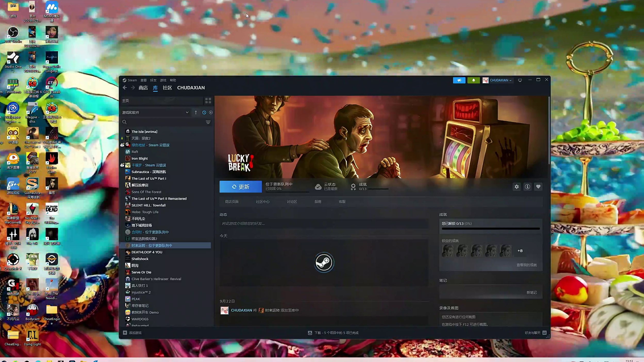This screenshot has width=644, height=362.
Task: Click the add game plus icon
Action: 125,333
